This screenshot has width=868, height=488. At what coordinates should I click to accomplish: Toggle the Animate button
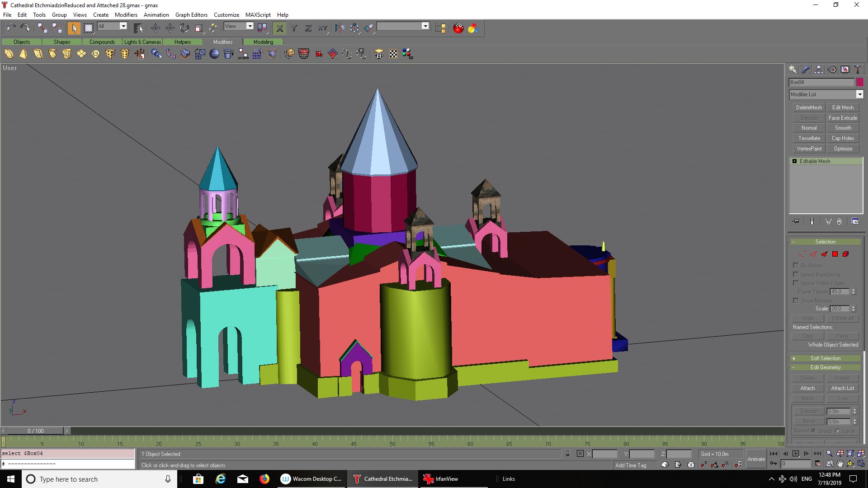point(756,459)
